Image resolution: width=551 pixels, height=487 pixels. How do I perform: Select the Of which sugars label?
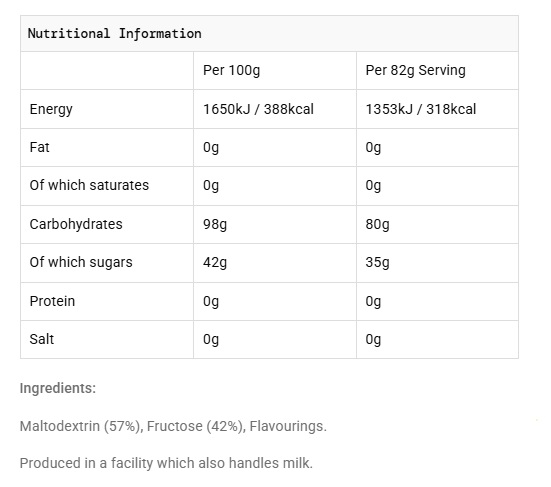81,262
